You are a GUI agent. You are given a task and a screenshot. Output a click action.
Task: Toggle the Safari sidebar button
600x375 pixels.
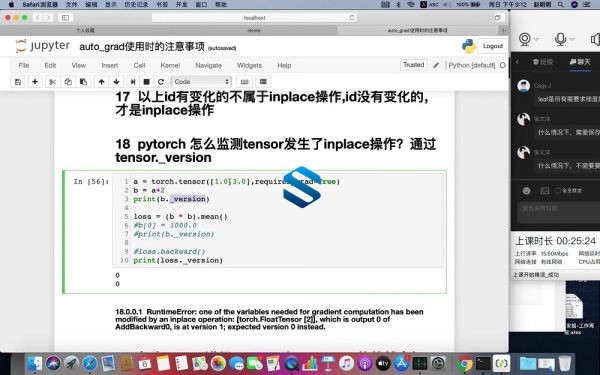tap(65, 18)
